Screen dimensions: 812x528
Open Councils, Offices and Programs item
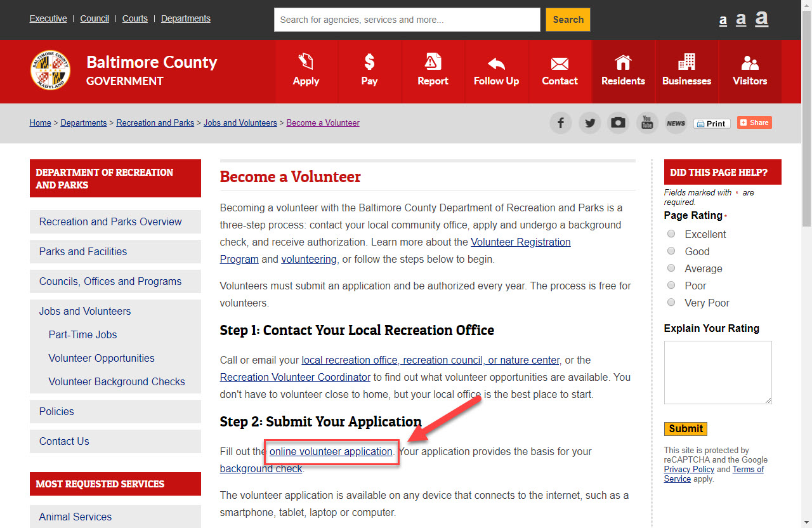(115, 281)
